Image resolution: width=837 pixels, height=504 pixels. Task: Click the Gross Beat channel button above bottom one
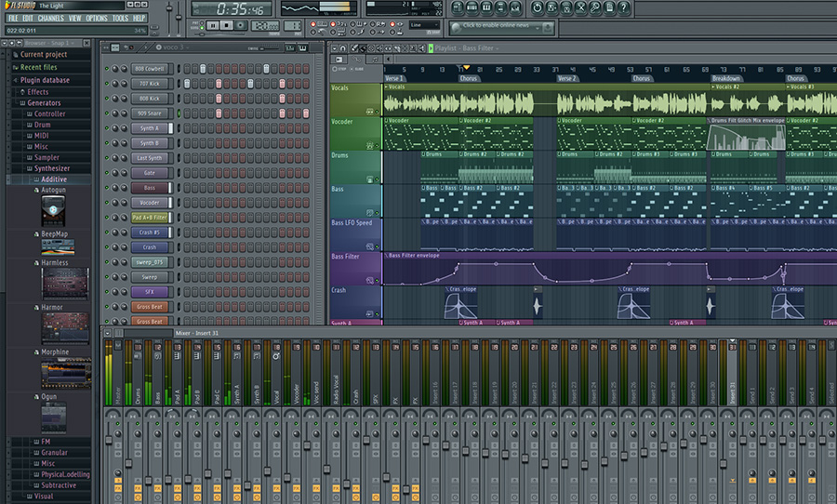tap(150, 307)
